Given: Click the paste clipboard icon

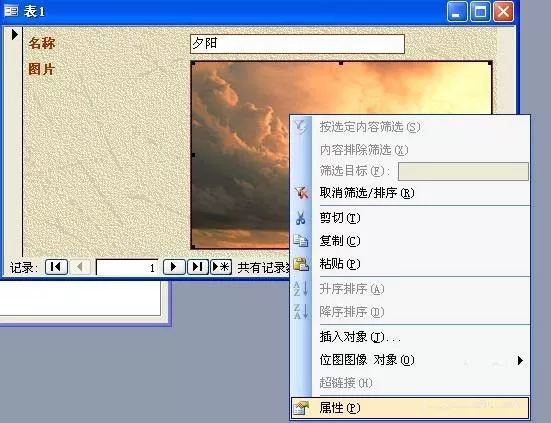Looking at the screenshot, I should [301, 264].
